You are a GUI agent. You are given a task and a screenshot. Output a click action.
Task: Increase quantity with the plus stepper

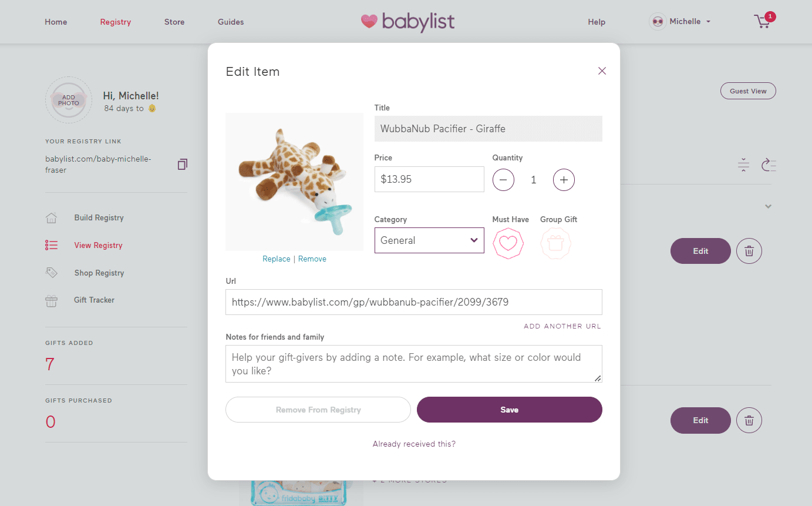click(564, 180)
